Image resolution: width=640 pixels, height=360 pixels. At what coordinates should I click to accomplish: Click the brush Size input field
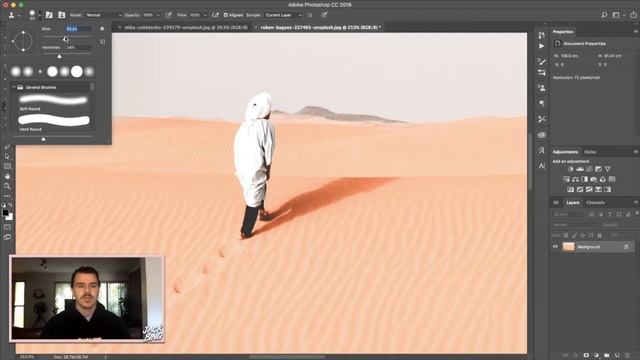coord(79,29)
